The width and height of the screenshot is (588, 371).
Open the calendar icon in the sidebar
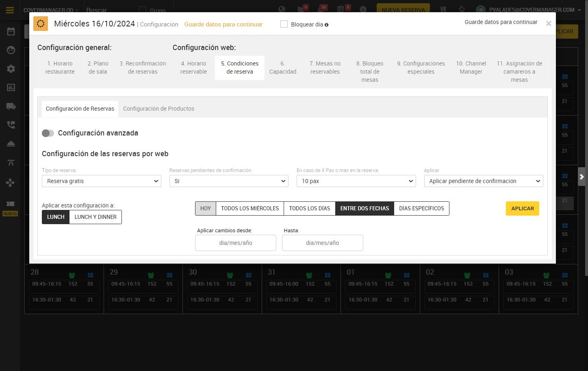pyautogui.click(x=11, y=31)
